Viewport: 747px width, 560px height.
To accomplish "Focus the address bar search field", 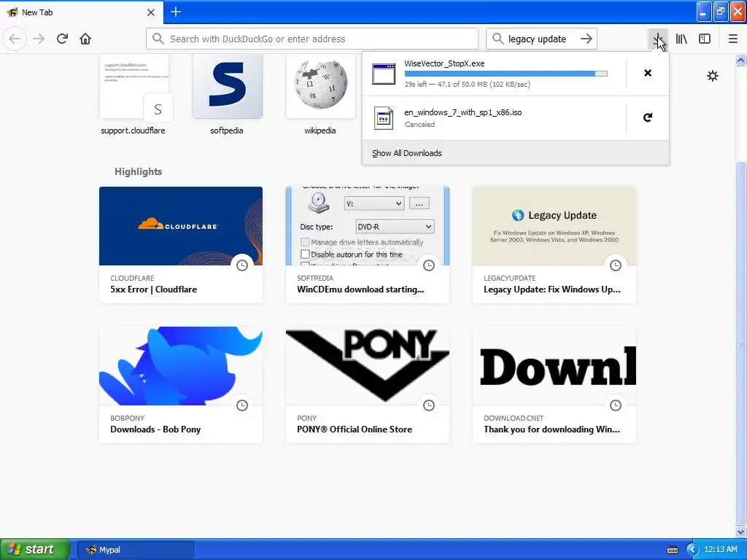I will coord(312,39).
